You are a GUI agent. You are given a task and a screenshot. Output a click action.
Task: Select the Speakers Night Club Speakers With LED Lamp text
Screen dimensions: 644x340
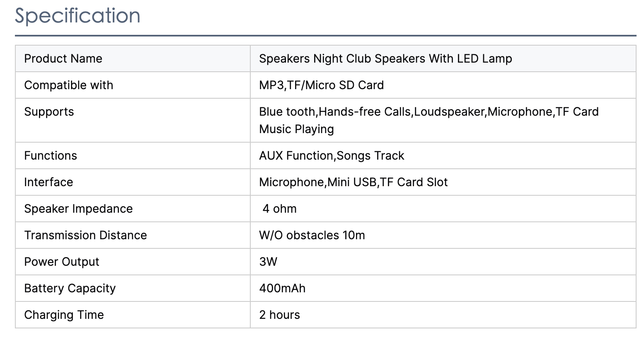click(385, 58)
